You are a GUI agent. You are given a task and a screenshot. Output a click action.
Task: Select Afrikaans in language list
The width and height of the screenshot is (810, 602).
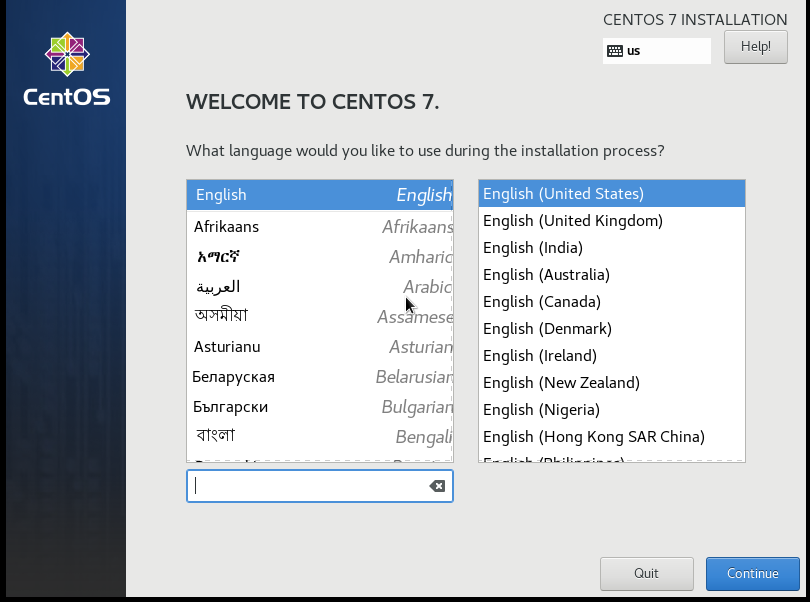pos(320,226)
